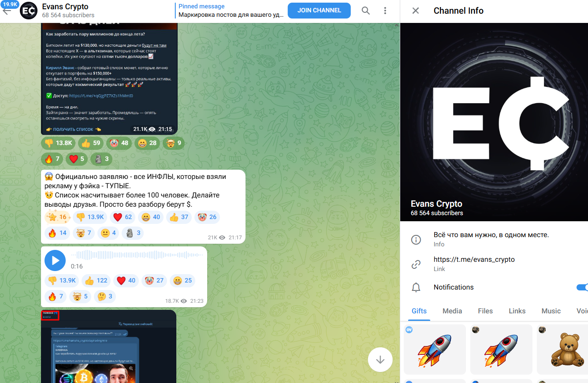Open the screenshot image post at bottom
This screenshot has height=383, width=588.
click(x=108, y=346)
